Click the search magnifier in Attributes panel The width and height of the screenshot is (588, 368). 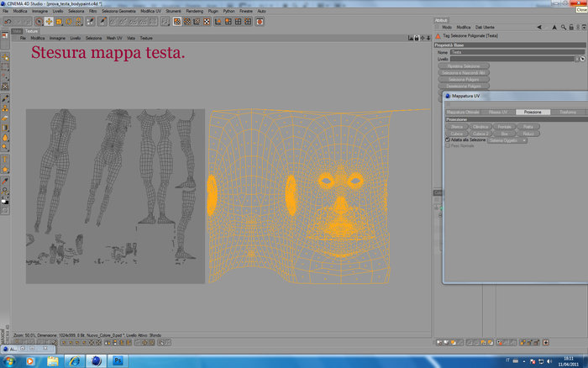pyautogui.click(x=564, y=28)
